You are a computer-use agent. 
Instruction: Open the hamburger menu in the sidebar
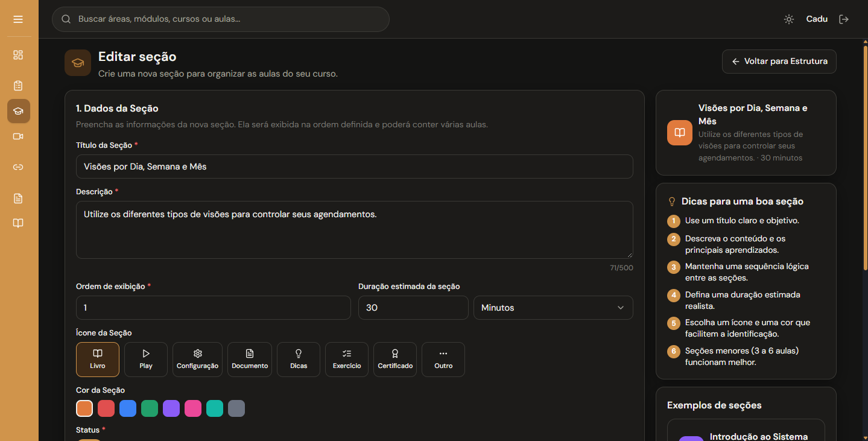pyautogui.click(x=18, y=19)
